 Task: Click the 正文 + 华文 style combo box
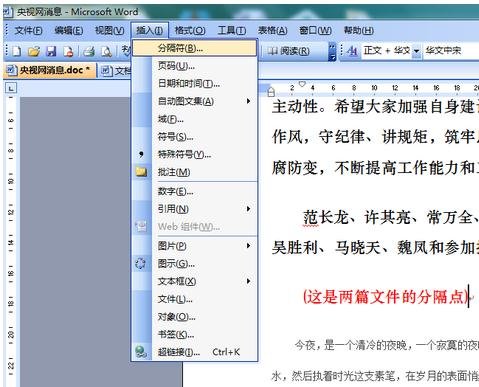[x=391, y=51]
